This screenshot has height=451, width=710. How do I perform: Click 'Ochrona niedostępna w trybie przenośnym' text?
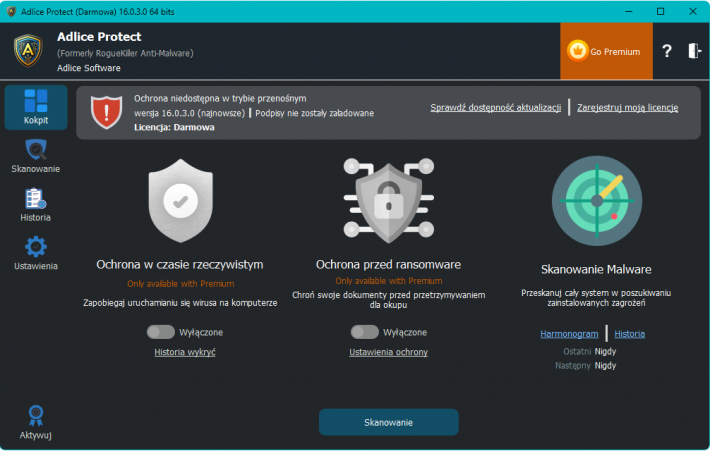[x=220, y=99]
